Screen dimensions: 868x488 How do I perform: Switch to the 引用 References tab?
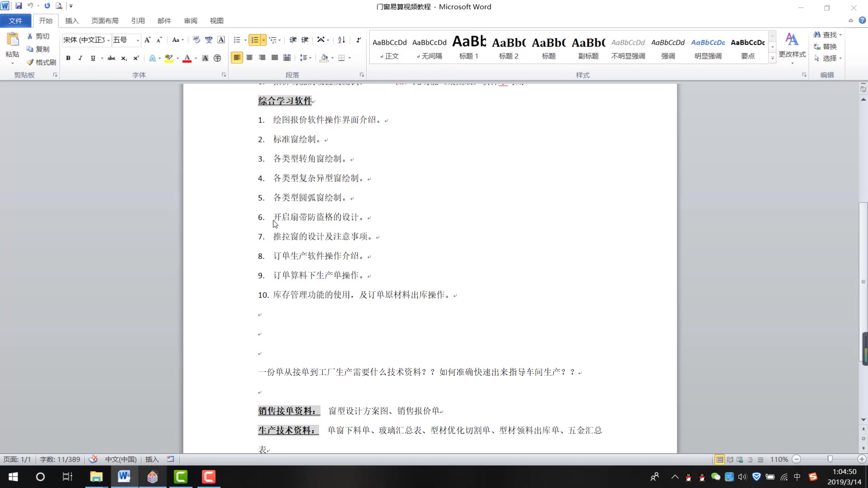138,21
